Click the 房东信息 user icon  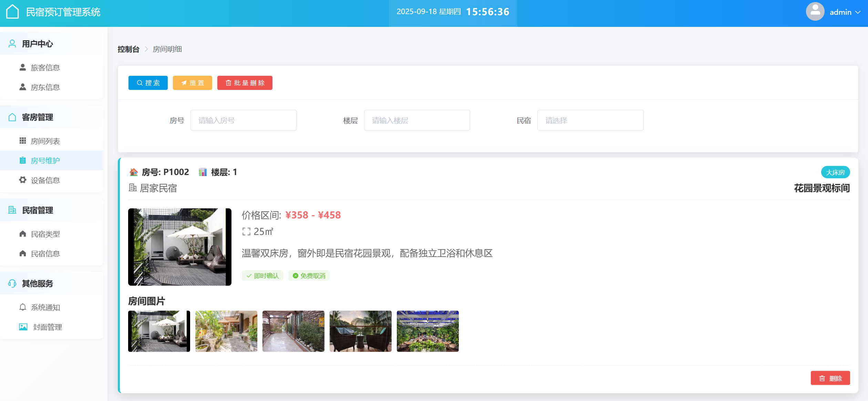pyautogui.click(x=23, y=87)
